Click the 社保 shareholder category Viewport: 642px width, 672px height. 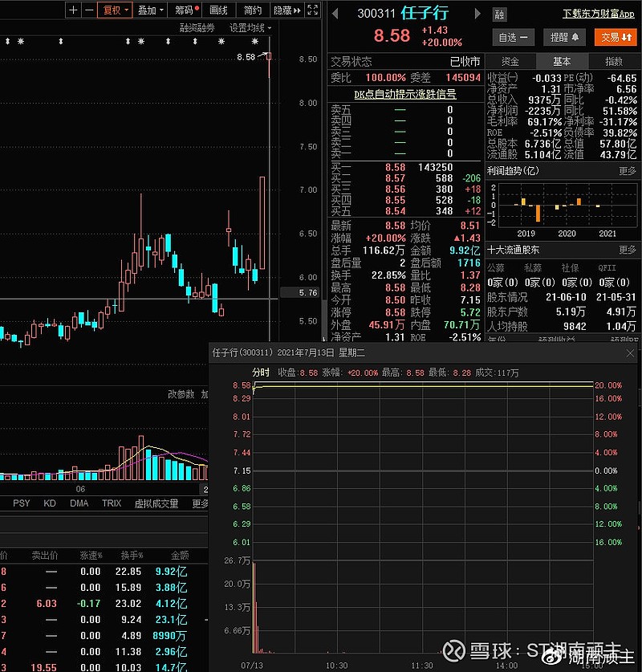click(x=570, y=268)
